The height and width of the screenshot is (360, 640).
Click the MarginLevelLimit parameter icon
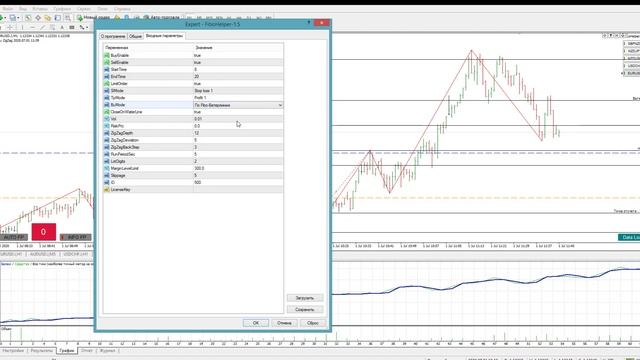coord(107,168)
